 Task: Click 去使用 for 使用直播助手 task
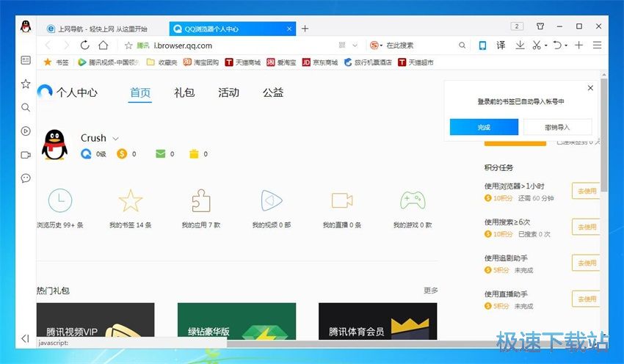(587, 299)
